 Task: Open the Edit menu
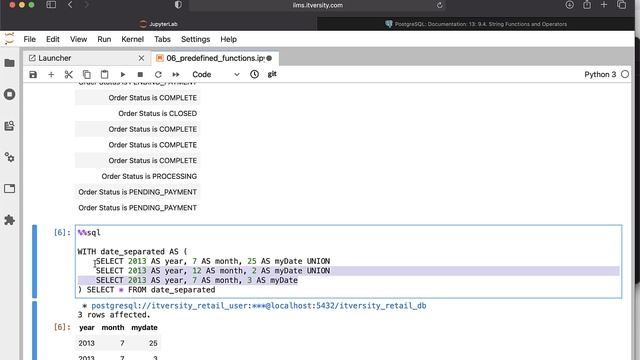tap(53, 39)
